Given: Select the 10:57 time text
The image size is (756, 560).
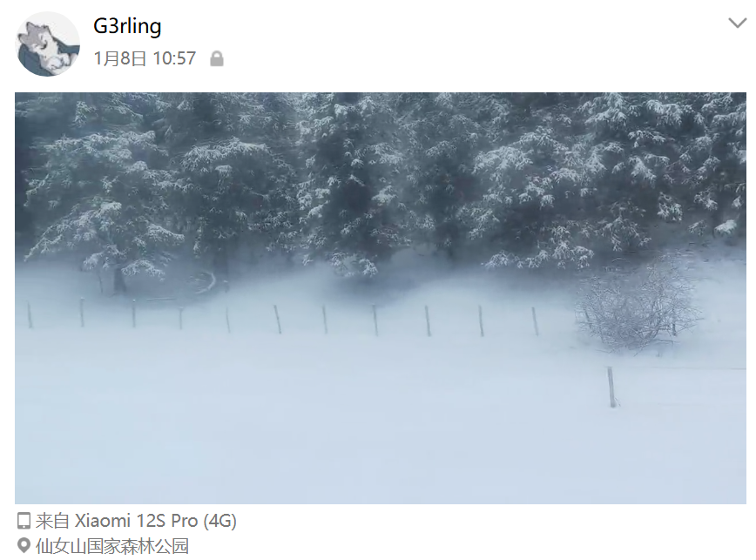Looking at the screenshot, I should [174, 59].
